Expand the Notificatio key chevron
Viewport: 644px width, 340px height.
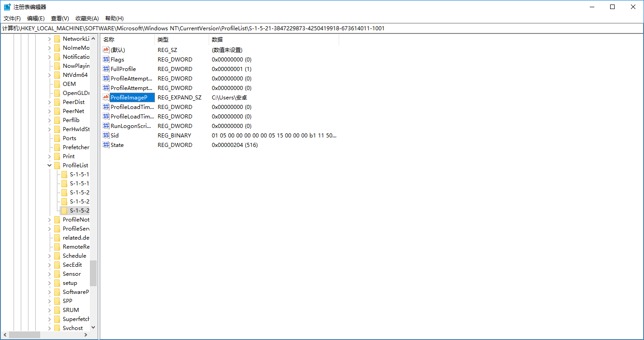[50, 57]
